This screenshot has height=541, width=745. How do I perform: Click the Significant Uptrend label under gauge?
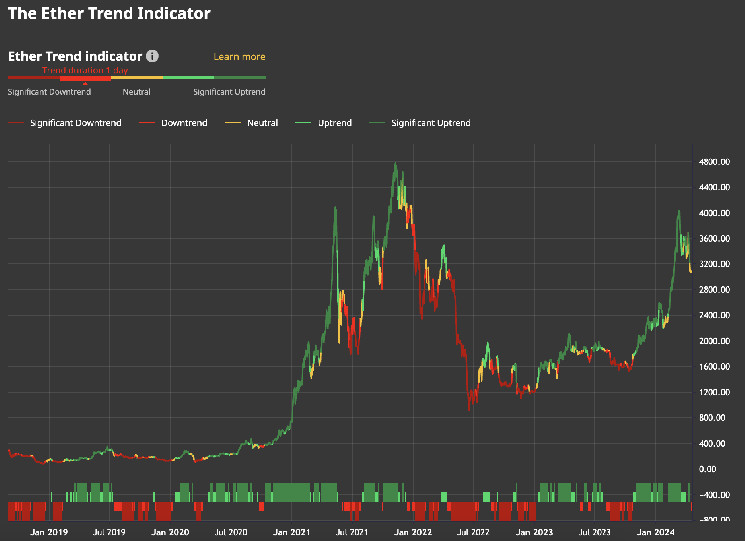click(229, 92)
